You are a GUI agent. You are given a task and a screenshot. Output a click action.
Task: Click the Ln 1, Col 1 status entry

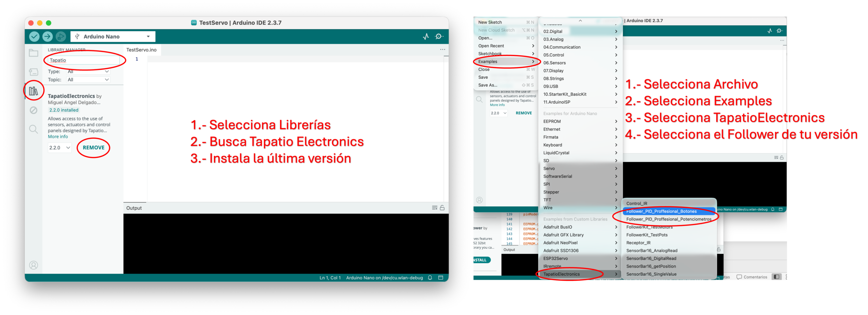click(330, 277)
